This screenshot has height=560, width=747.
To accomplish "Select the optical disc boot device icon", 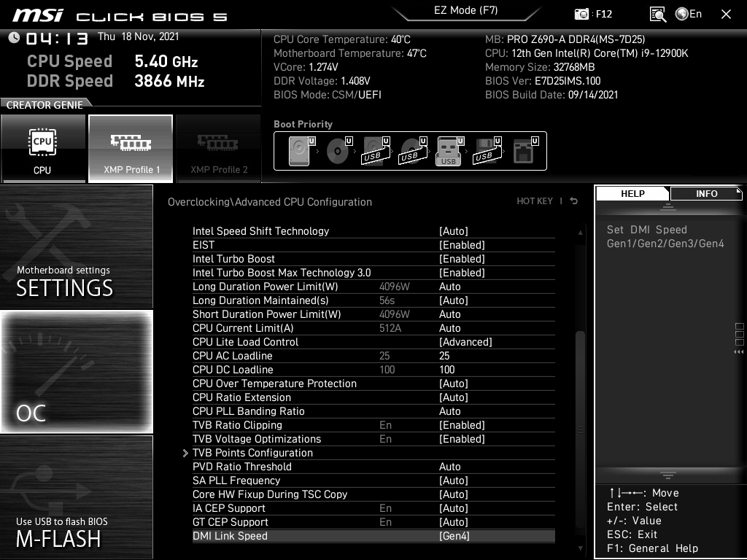I will pyautogui.click(x=338, y=151).
